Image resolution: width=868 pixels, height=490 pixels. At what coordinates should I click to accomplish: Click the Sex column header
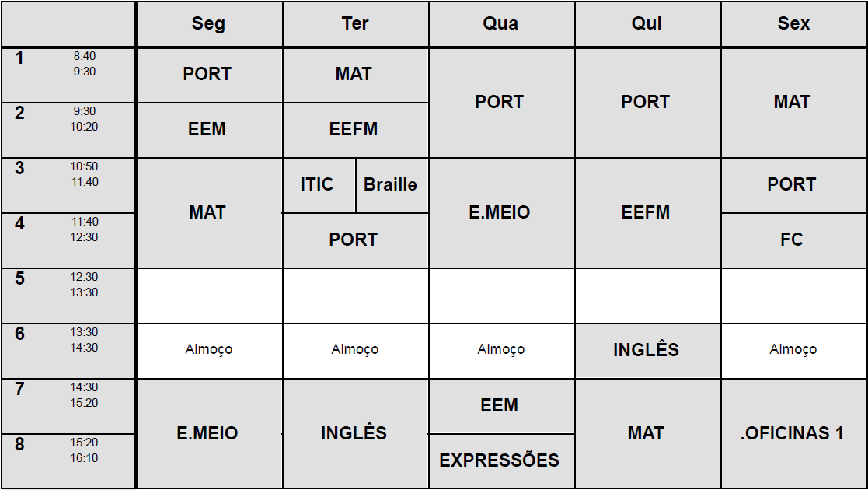coord(793,24)
